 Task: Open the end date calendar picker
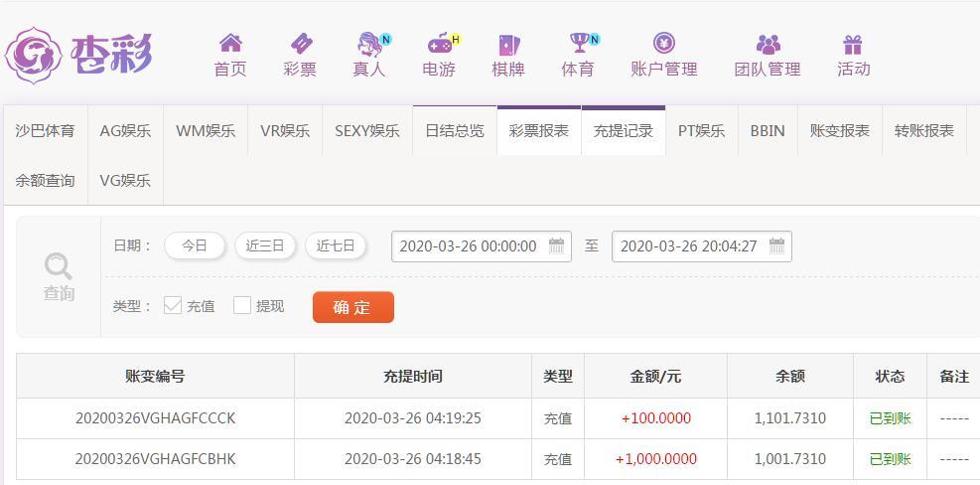pos(776,245)
